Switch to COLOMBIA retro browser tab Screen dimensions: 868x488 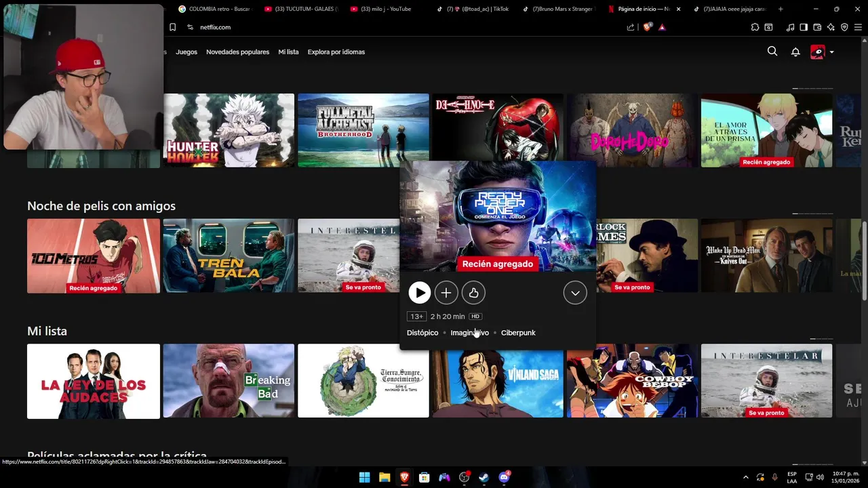point(214,9)
